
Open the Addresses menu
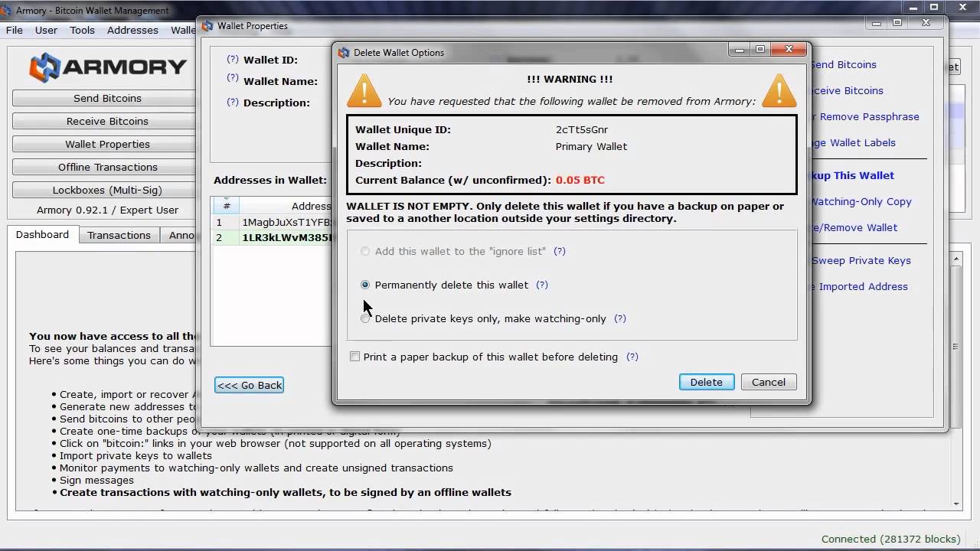tap(132, 31)
